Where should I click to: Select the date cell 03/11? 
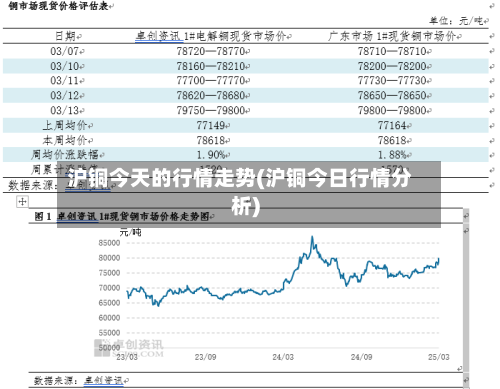tap(64, 81)
